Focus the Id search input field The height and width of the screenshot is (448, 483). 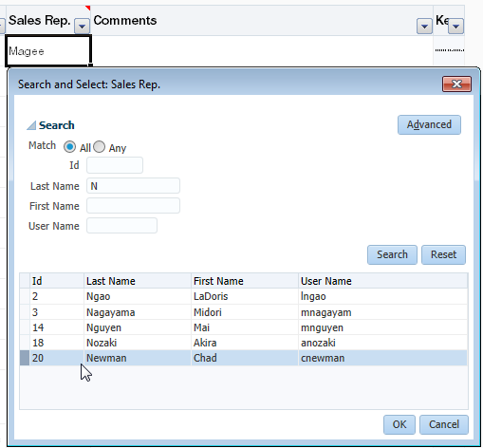[115, 165]
